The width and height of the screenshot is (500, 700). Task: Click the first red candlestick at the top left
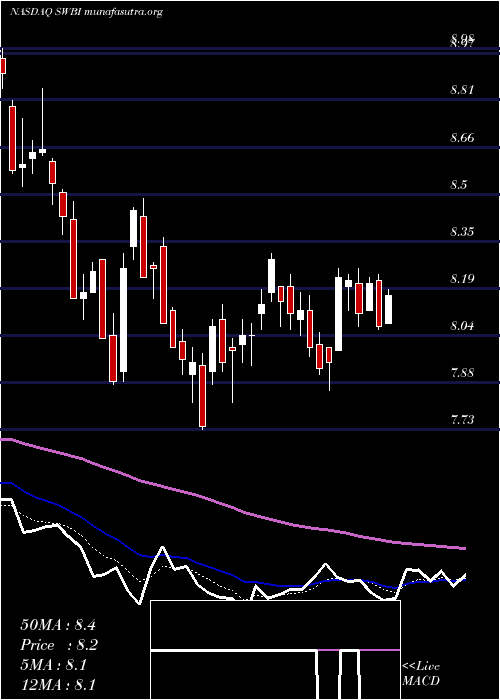[x=3, y=66]
